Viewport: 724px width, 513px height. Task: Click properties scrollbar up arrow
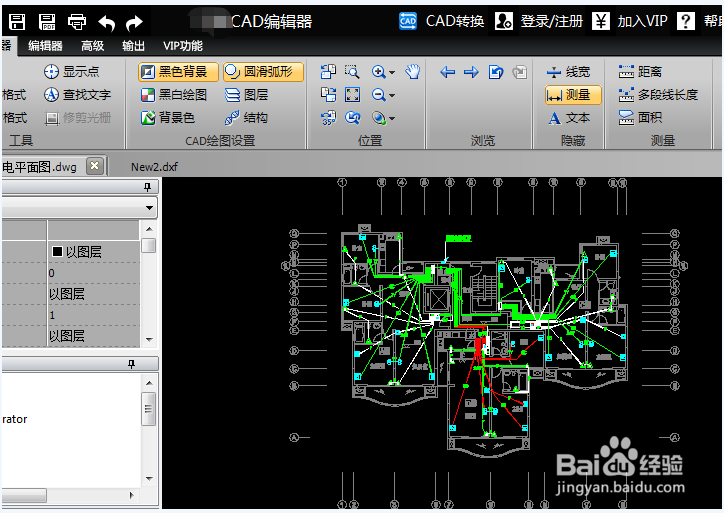(149, 229)
